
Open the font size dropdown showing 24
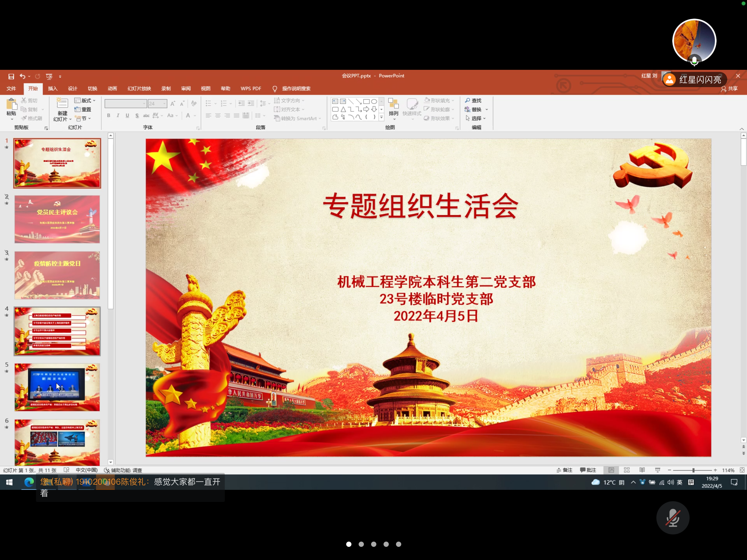click(x=165, y=104)
